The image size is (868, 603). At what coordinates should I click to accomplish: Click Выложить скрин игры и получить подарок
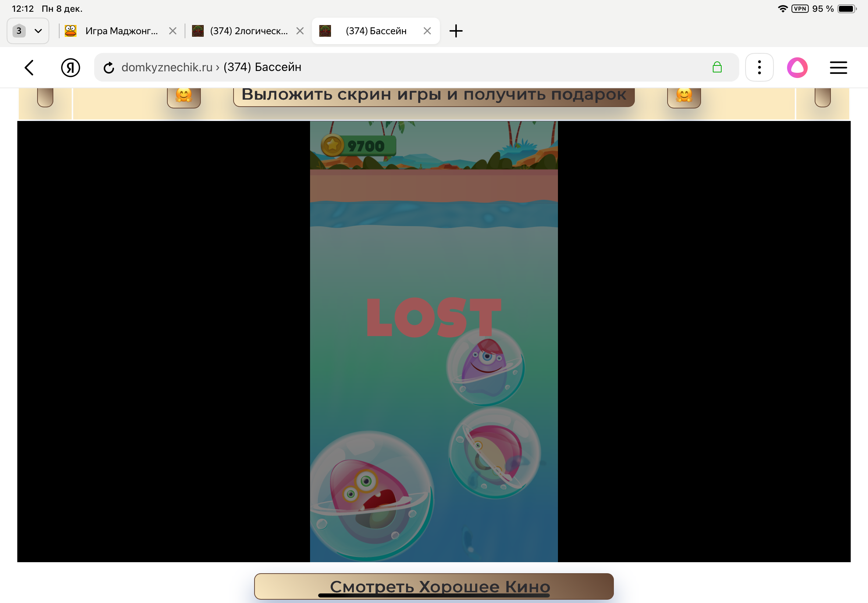433,95
